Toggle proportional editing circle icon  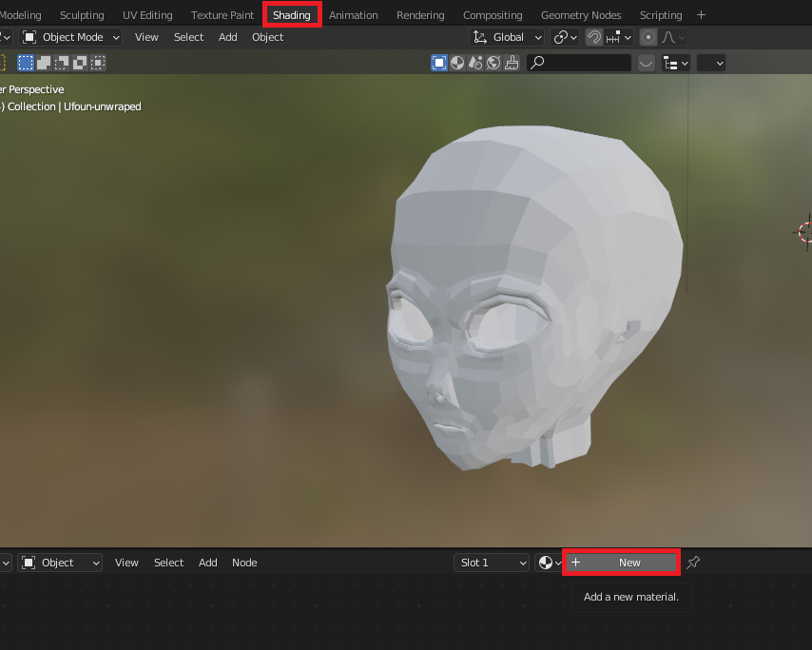pyautogui.click(x=648, y=37)
